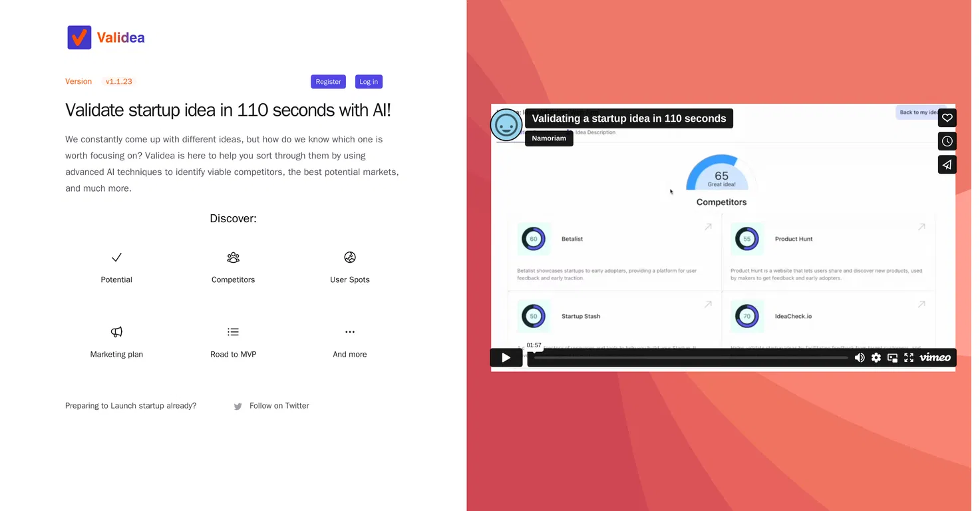Play the Vimeo video
The width and height of the screenshot is (980, 511).
506,358
